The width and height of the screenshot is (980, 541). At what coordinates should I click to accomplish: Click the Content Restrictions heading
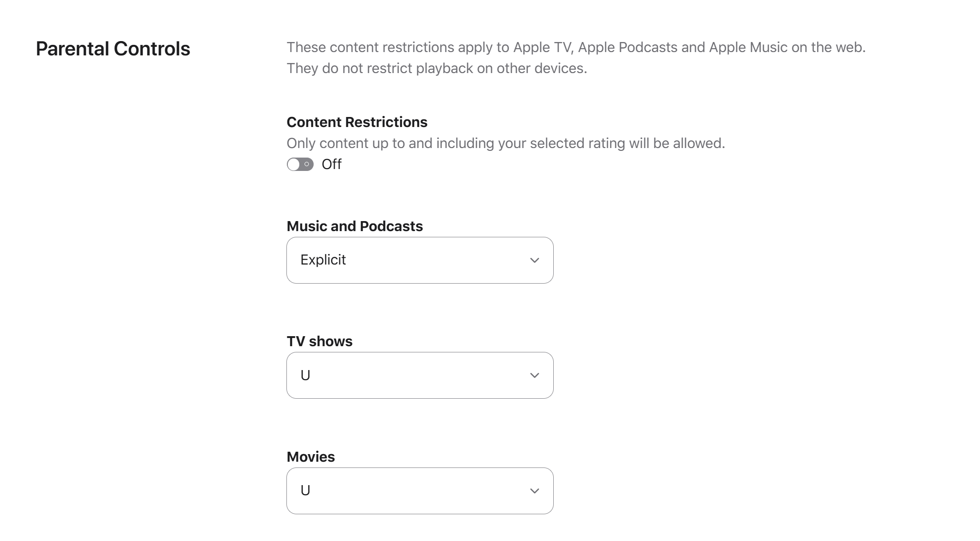pos(357,122)
